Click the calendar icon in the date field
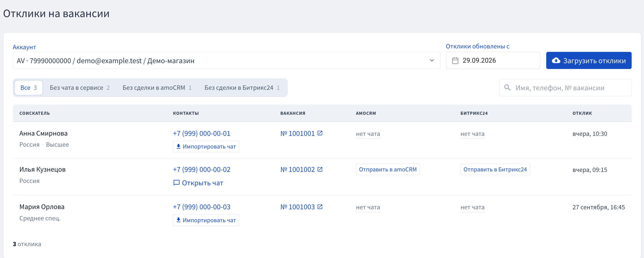Viewport: 644px width, 258px height. pyautogui.click(x=455, y=61)
